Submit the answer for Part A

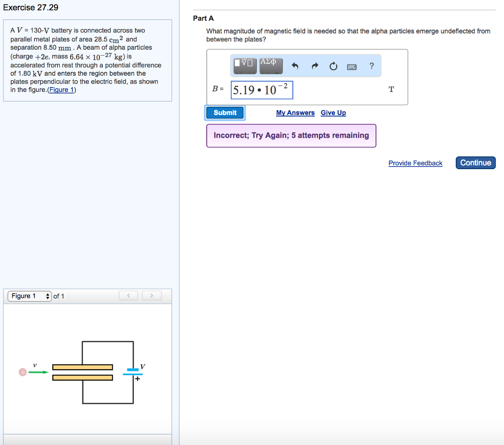click(224, 112)
